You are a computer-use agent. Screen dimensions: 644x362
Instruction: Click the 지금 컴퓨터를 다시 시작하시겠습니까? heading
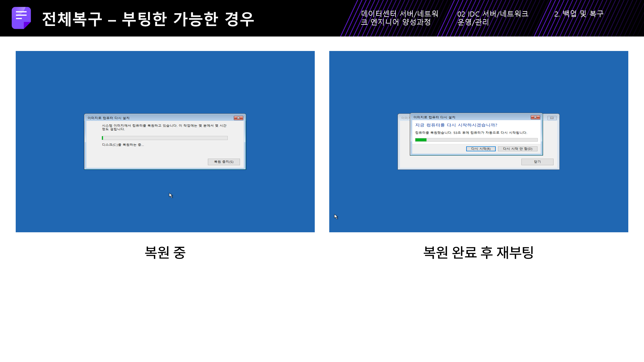coord(456,125)
